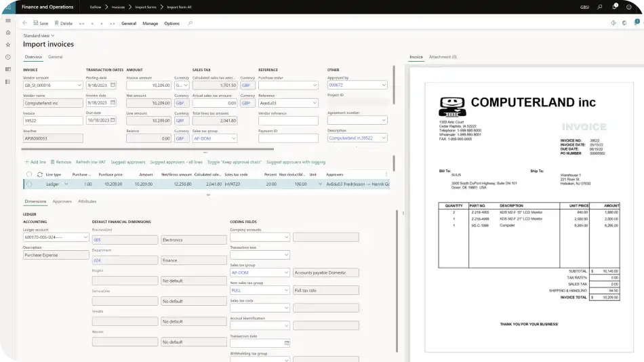Image resolution: width=644 pixels, height=362 pixels.
Task: Click Suggest approvers with logging
Action: point(296,162)
